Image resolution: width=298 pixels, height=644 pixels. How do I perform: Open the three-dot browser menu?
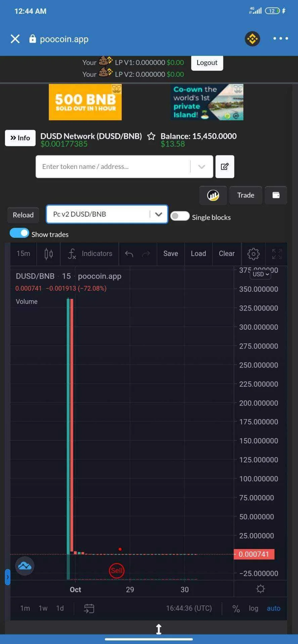281,39
